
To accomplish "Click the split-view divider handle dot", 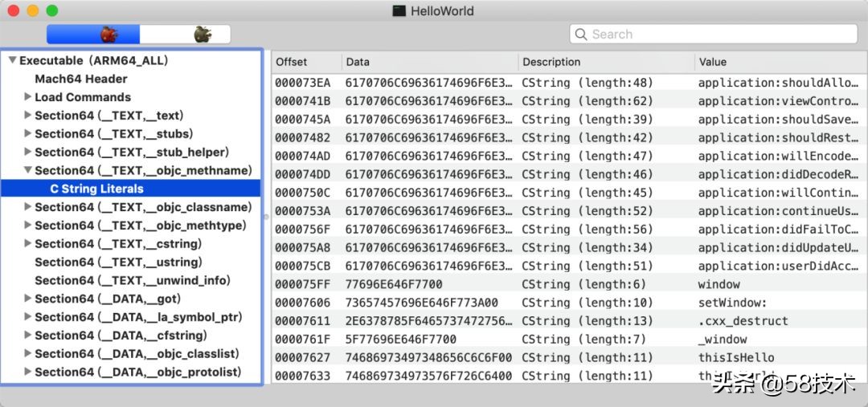I will tap(266, 217).
